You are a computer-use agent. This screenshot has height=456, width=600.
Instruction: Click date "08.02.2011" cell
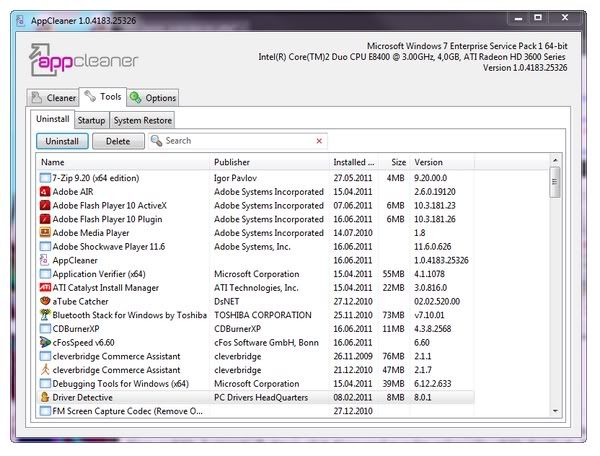click(353, 397)
